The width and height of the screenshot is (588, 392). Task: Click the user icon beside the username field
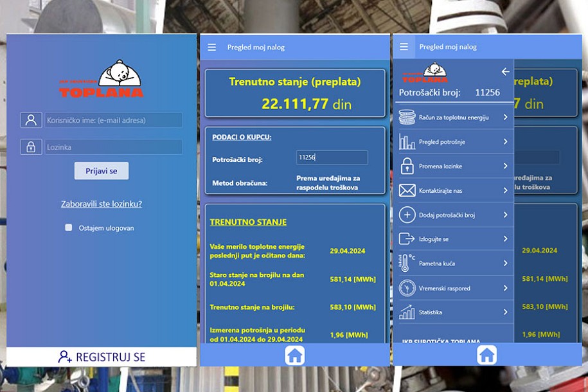[31, 120]
